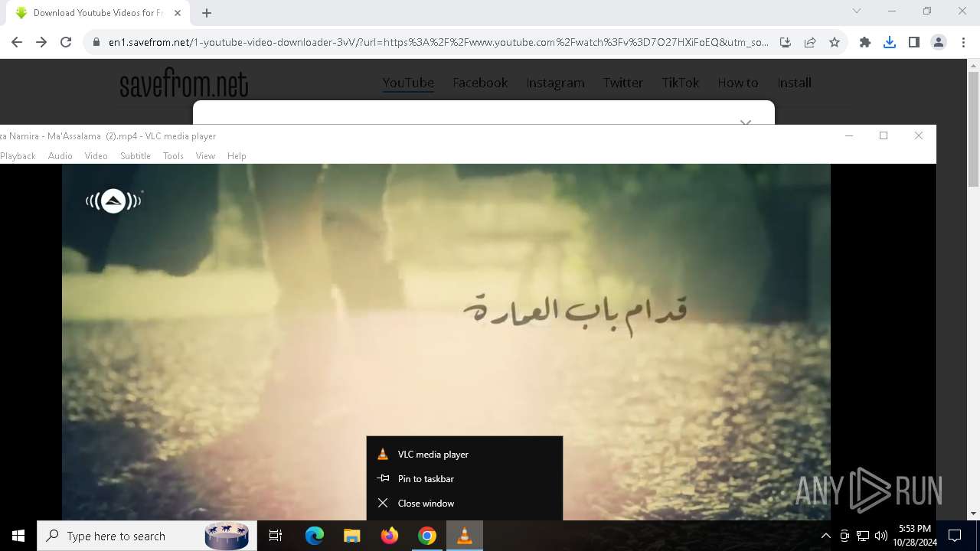Launch Microsoft Edge from taskbar
This screenshot has height=551, width=980.
pos(315,536)
